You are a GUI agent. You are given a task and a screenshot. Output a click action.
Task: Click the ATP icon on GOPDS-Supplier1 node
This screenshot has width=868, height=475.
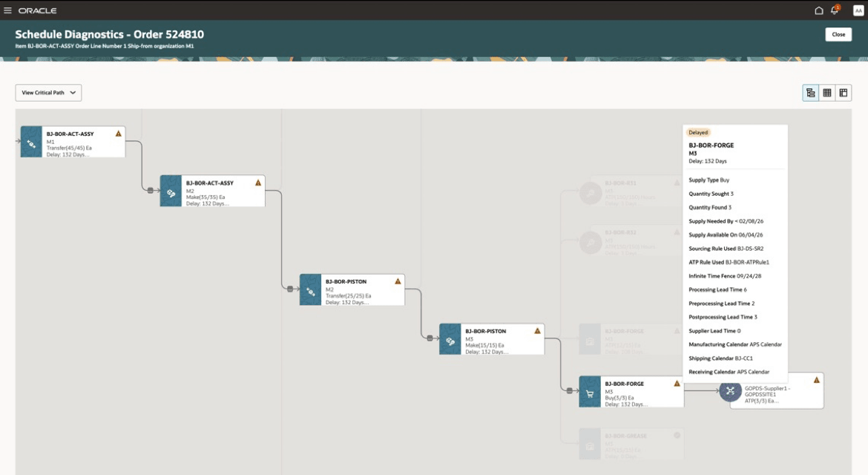click(729, 391)
